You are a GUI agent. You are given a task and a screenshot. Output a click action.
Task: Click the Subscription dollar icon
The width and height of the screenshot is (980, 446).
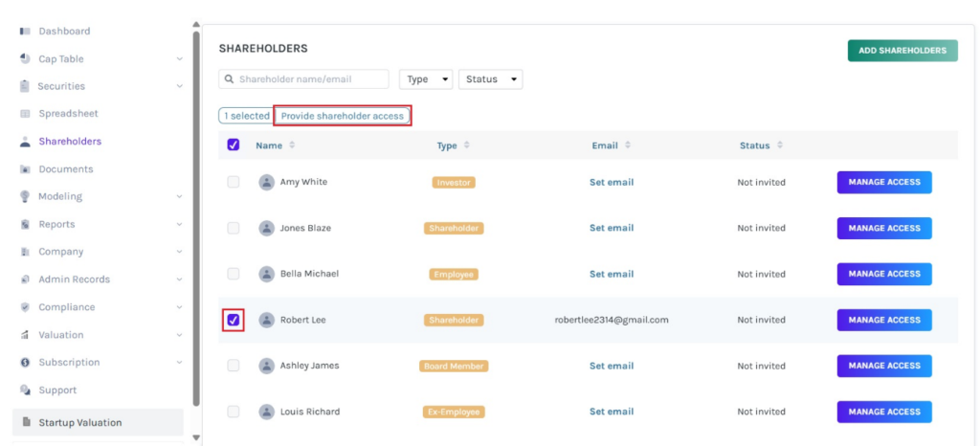tap(25, 363)
